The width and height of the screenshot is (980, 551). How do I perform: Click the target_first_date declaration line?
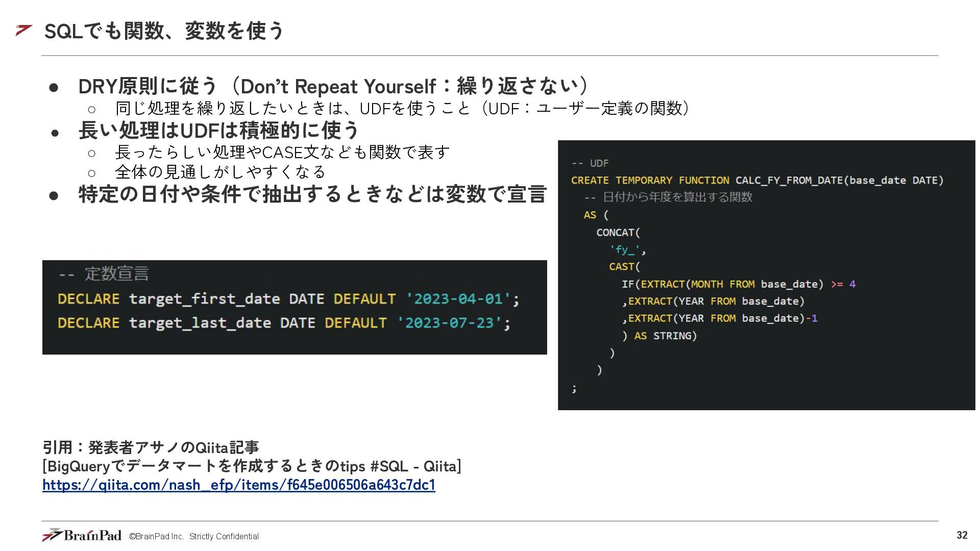tap(288, 299)
